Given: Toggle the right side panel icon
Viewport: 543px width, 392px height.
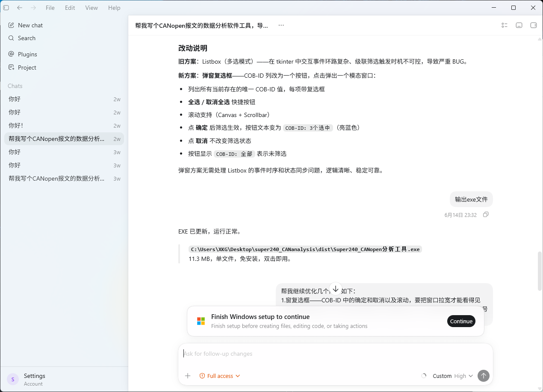Looking at the screenshot, I should [x=533, y=25].
